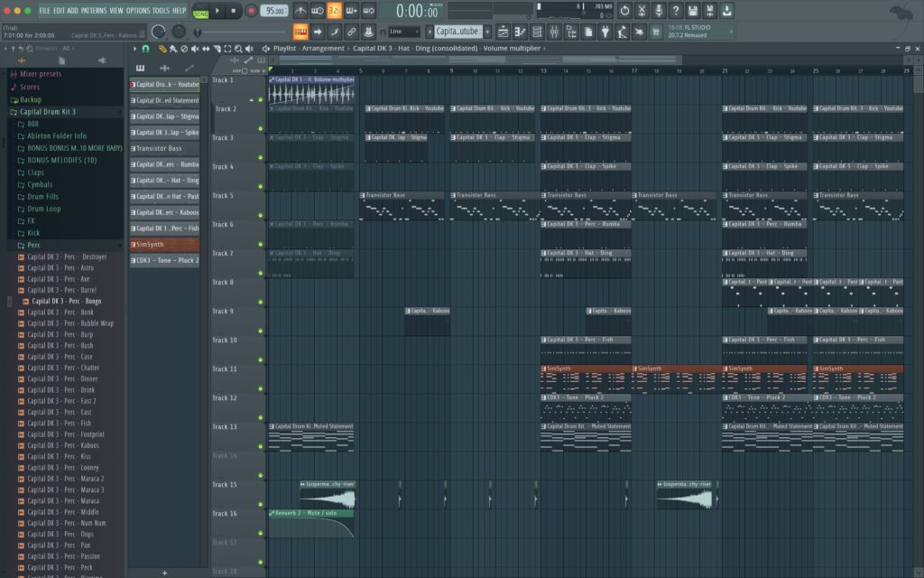924x578 pixels.
Task: Open the Piano roll view icon
Action: pos(520,32)
